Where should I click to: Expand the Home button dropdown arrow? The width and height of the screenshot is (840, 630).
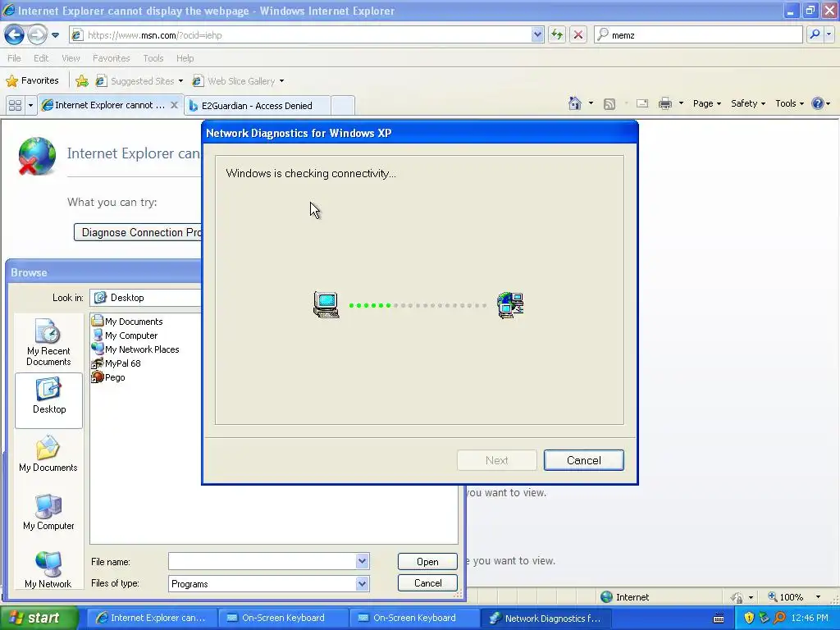(x=591, y=103)
